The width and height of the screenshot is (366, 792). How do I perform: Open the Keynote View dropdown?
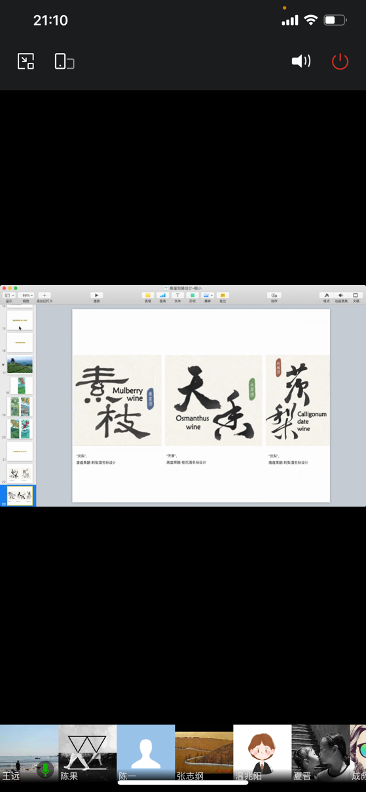click(9, 295)
